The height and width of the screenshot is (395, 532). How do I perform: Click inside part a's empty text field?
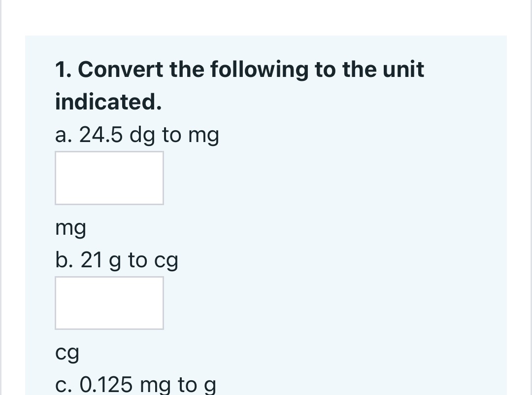[x=109, y=178]
